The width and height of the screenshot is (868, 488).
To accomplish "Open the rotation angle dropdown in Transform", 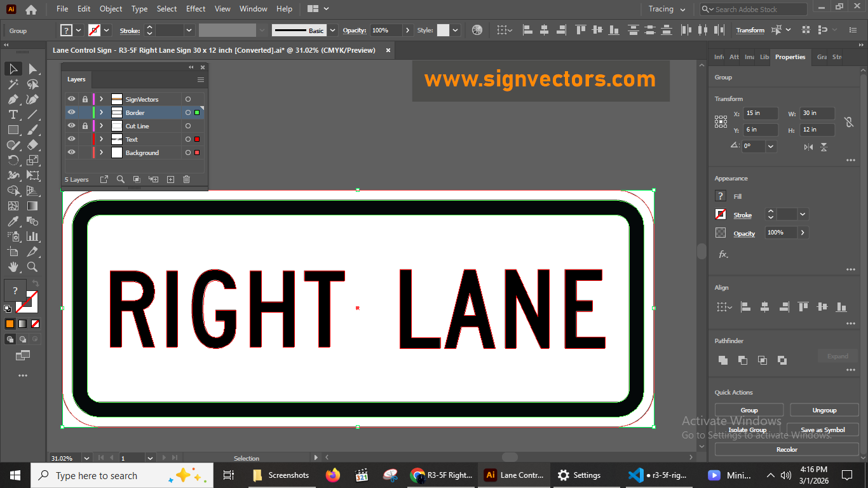I will 771,146.
